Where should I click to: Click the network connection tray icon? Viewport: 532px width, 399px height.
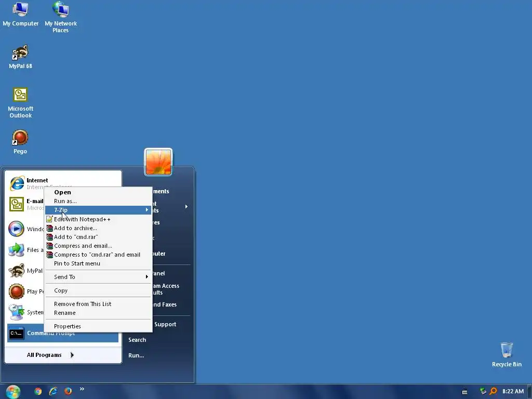tap(483, 391)
